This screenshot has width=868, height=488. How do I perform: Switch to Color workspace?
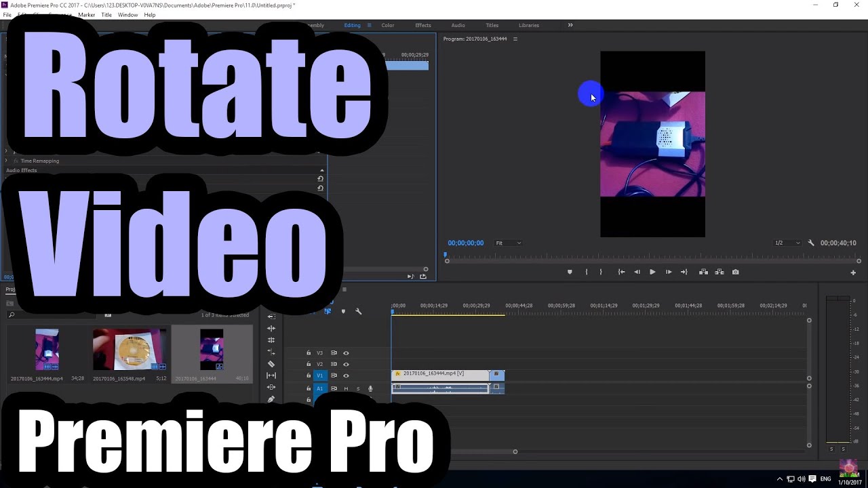pos(388,25)
